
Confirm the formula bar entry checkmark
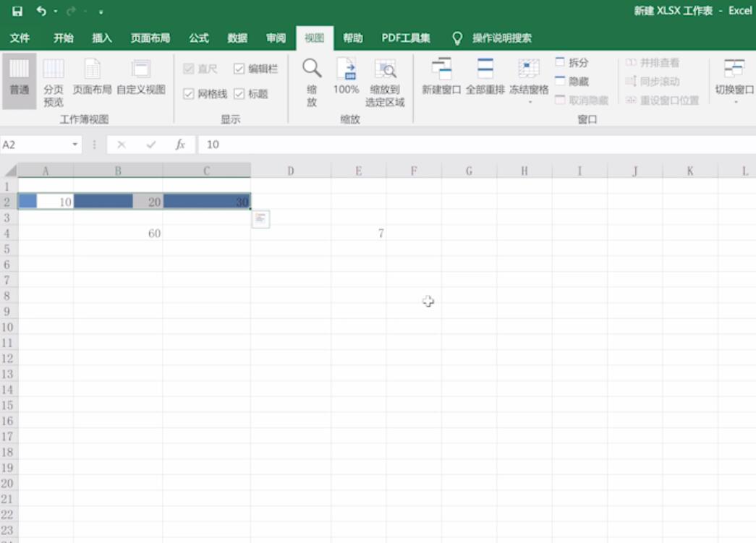(151, 145)
